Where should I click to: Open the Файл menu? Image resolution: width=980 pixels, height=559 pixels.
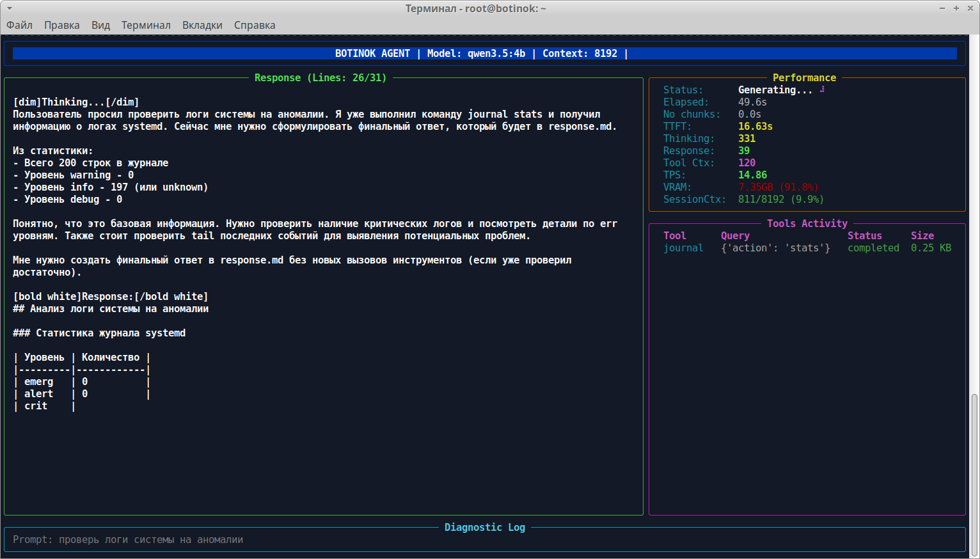click(20, 25)
